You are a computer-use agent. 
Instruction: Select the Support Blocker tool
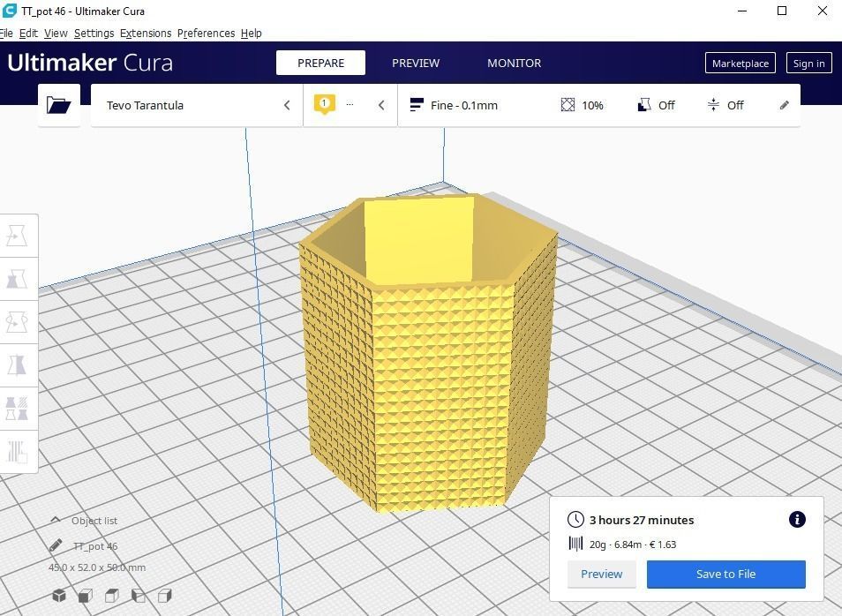[x=17, y=452]
